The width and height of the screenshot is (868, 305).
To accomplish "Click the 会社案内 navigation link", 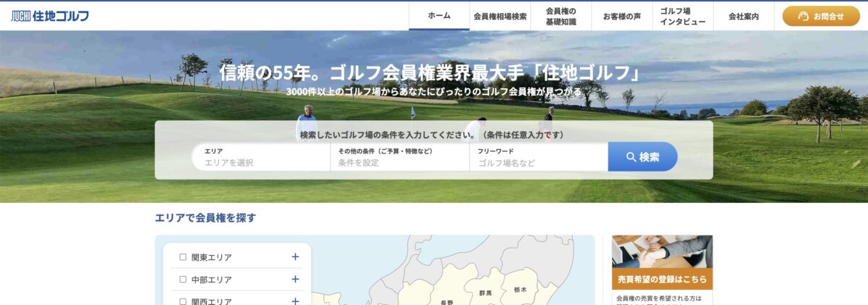I will tap(743, 16).
